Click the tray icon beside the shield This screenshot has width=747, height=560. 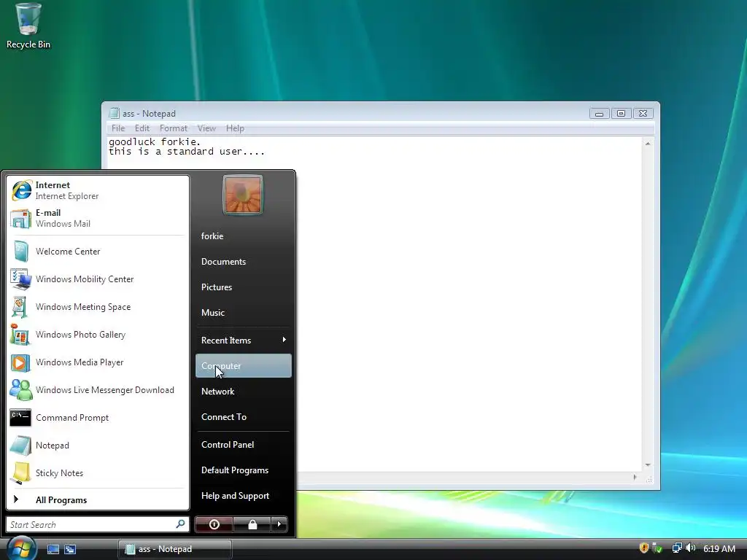pos(657,548)
